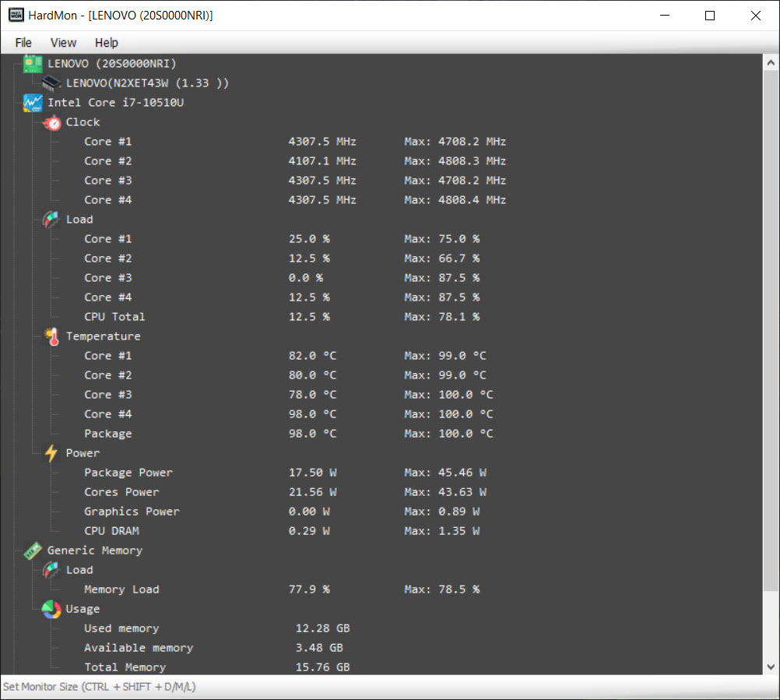Select the Package Power row

[x=128, y=473]
